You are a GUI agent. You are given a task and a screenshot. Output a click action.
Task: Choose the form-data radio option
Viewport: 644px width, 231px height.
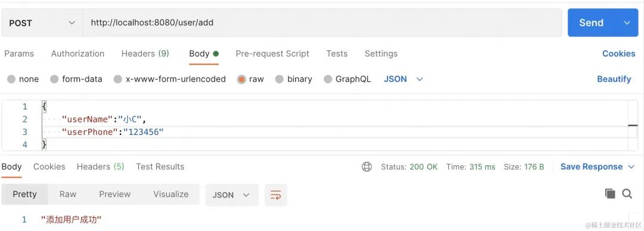click(x=54, y=79)
